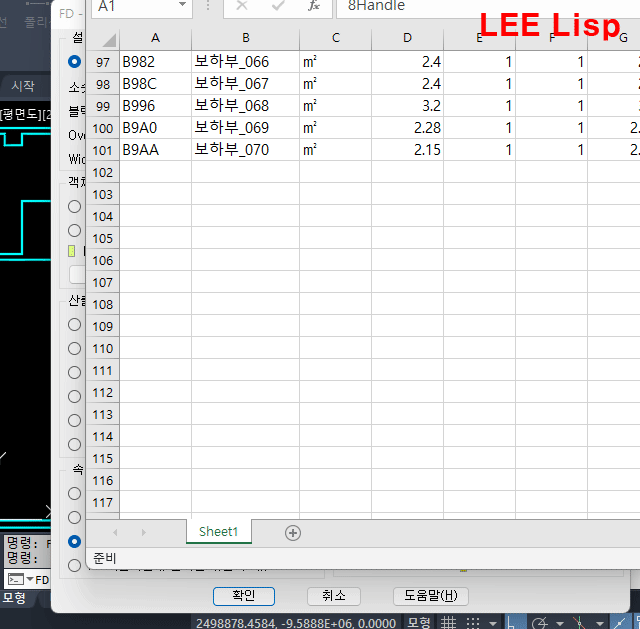
Task: Toggle the grid display icon in status bar
Action: click(x=448, y=623)
